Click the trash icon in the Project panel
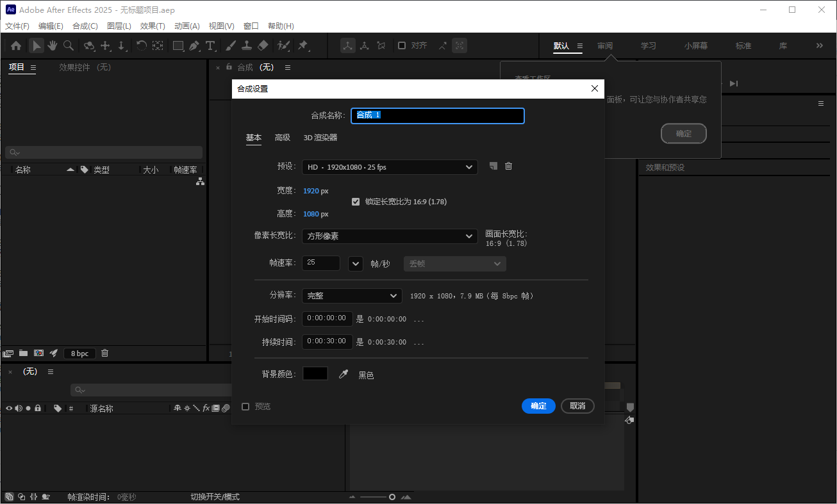The width and height of the screenshot is (837, 504). pos(105,353)
